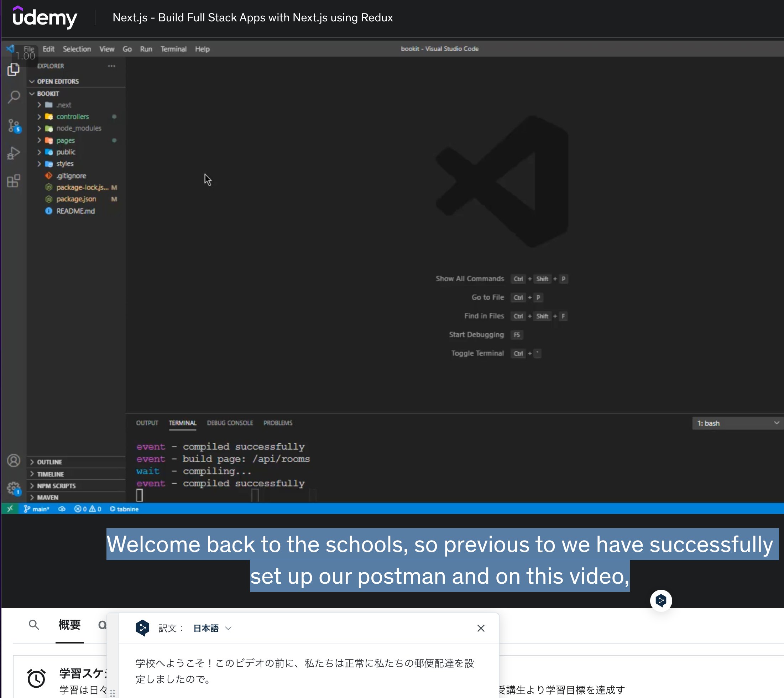Viewport: 784px width, 698px height.
Task: Click the Explorer more actions ellipsis
Action: [x=111, y=66]
